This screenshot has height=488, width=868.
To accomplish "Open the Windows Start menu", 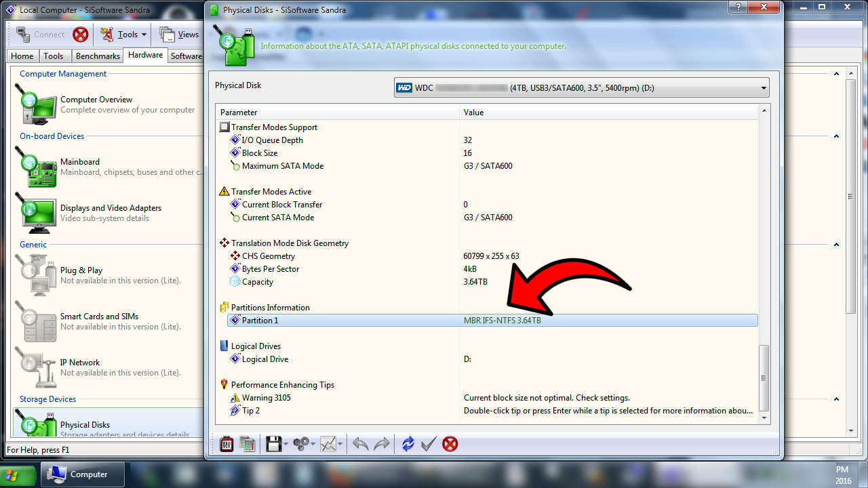I will [x=18, y=475].
